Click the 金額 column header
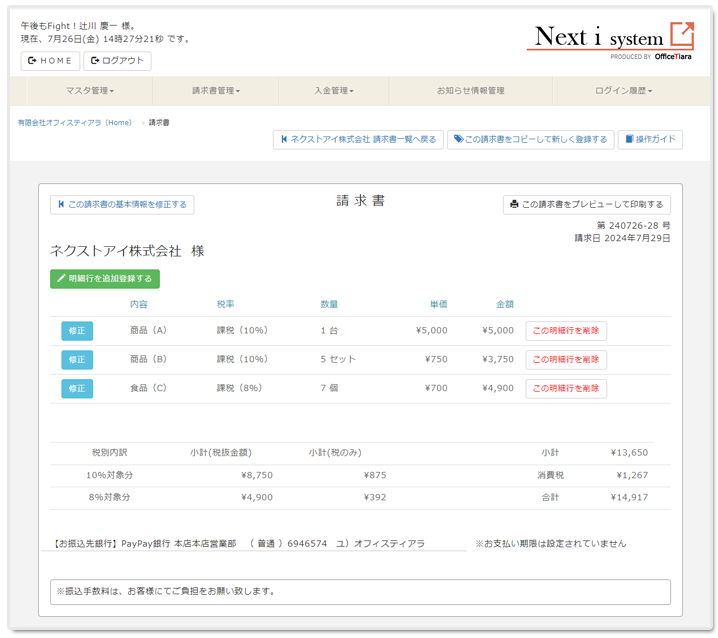This screenshot has width=718, height=638. (x=505, y=304)
